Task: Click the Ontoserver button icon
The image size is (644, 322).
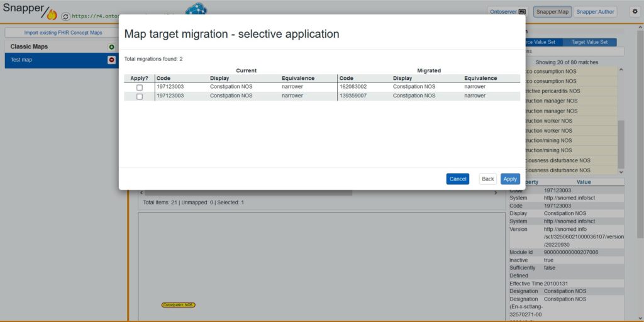Action: 522,12
